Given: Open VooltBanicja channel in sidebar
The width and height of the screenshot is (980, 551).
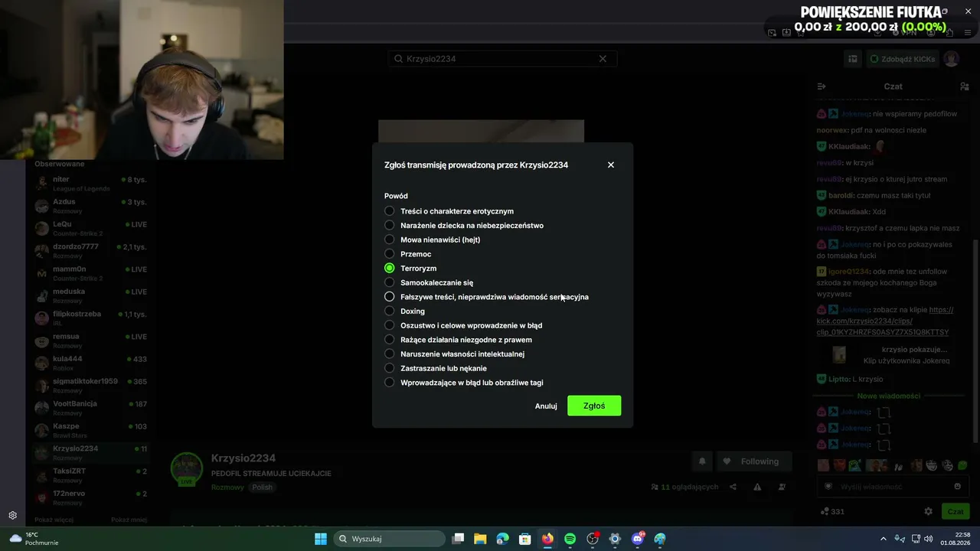Looking at the screenshot, I should point(92,407).
